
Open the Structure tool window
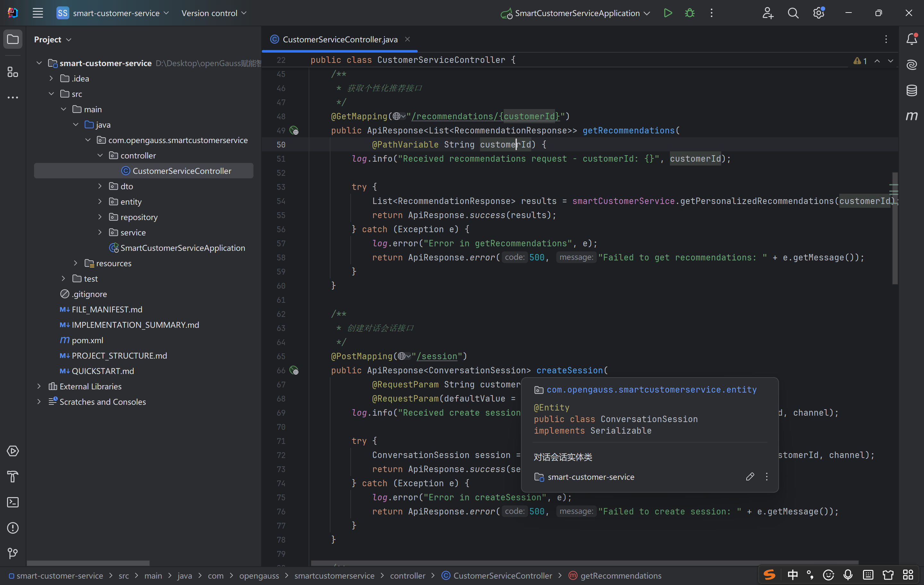[13, 72]
